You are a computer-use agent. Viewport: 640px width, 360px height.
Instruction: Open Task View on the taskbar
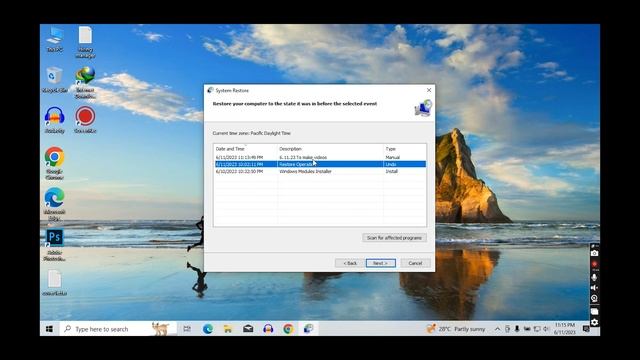187,329
